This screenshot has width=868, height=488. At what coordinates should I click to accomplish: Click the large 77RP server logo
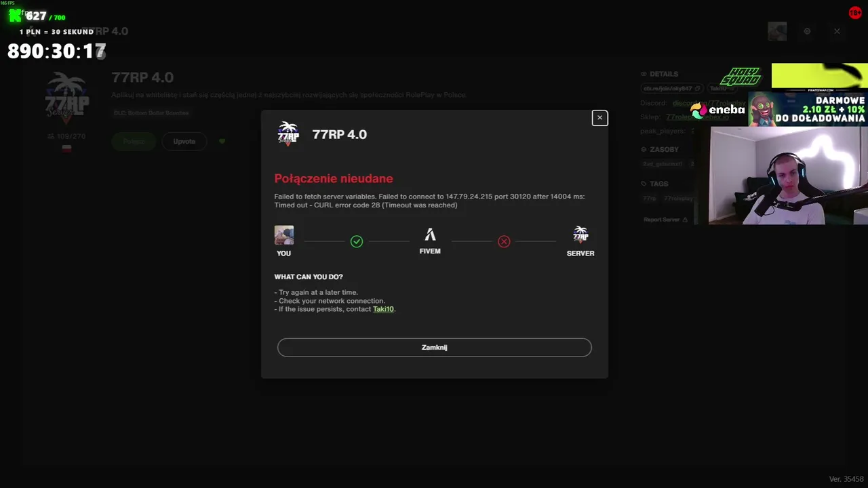click(x=66, y=97)
